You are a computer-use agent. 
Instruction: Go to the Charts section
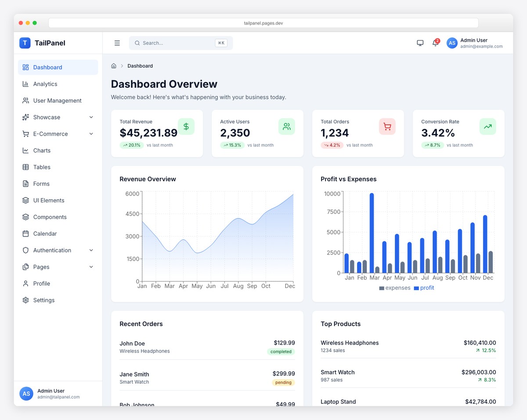42,151
